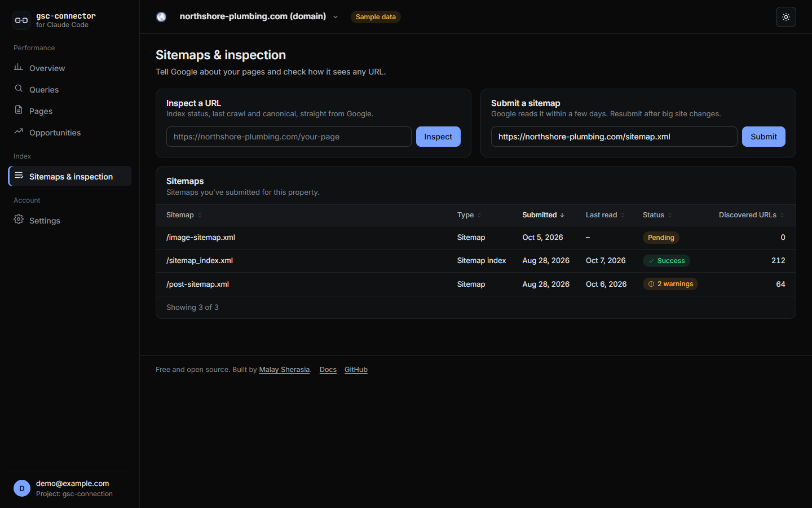
Task: Click the Sitemaps & inspection list icon
Action: point(19,176)
